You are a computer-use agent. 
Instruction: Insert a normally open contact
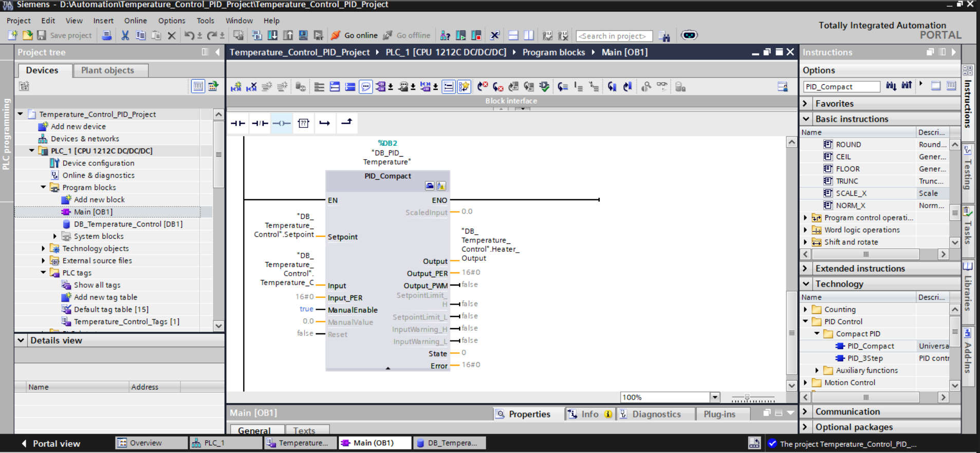(238, 123)
